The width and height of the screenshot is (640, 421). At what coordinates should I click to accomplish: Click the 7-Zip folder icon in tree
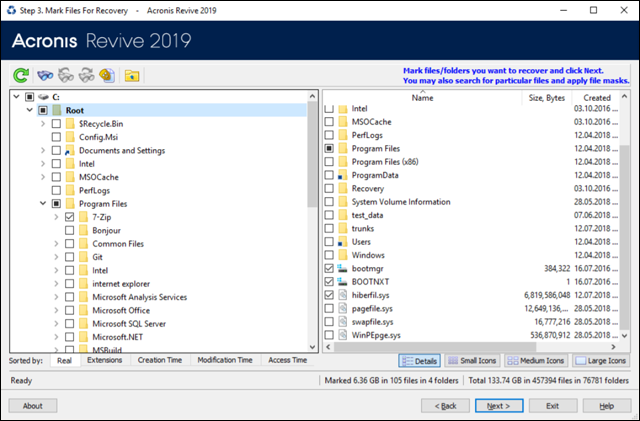[83, 217]
